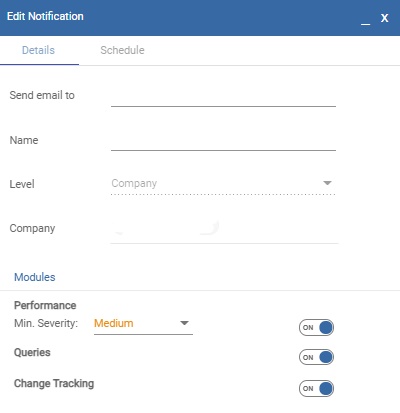Image resolution: width=400 pixels, height=413 pixels.
Task: Focus the Send email to field
Action: click(223, 97)
